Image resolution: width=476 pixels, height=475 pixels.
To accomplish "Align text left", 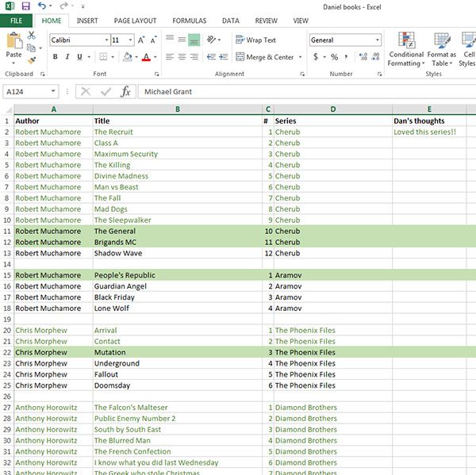I will pos(170,57).
